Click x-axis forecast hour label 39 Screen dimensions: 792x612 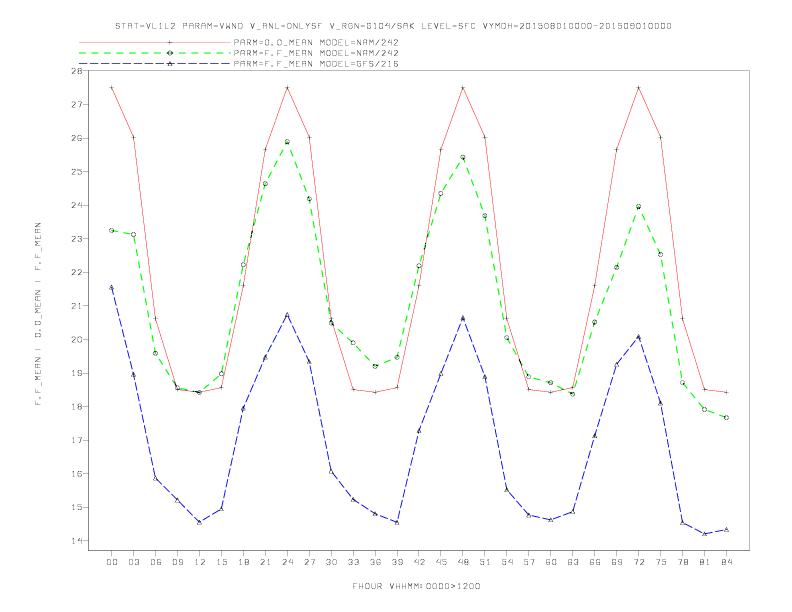pyautogui.click(x=397, y=562)
